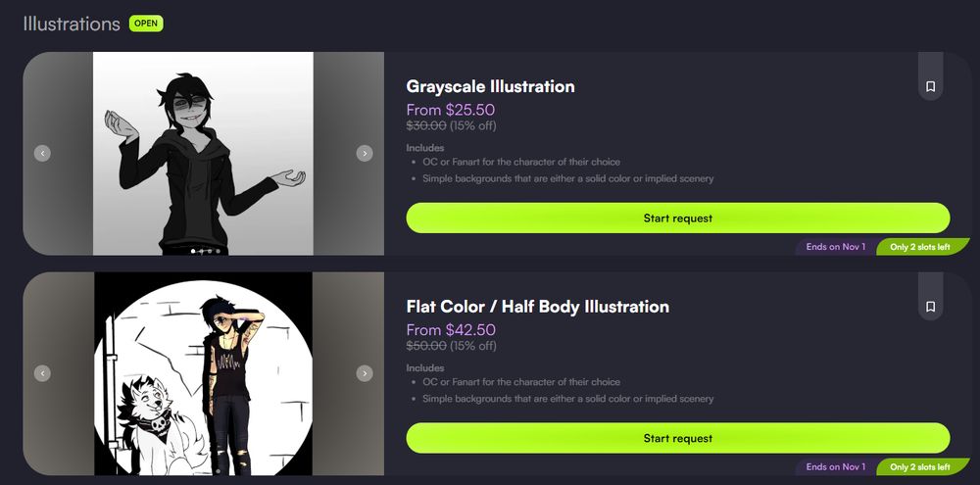Click 'Ends on Nov 1' tag under Grayscale listing
The image size is (980, 485).
836,247
